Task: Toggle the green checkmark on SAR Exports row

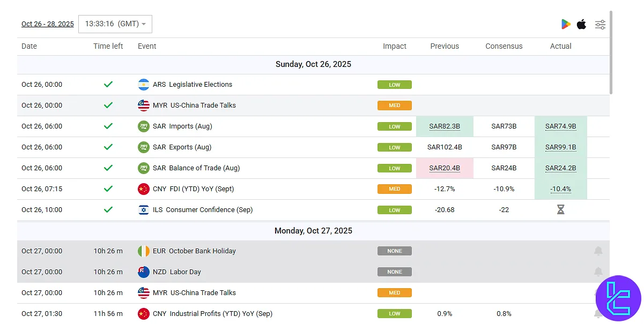Action: point(108,147)
